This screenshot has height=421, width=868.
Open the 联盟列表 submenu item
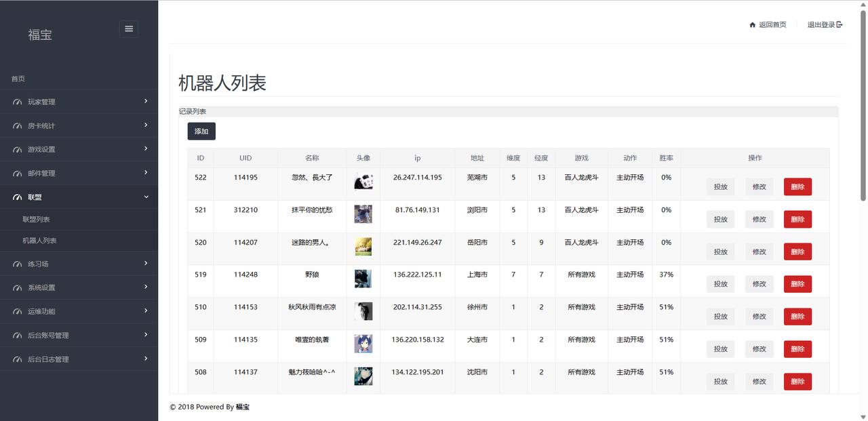tap(36, 220)
